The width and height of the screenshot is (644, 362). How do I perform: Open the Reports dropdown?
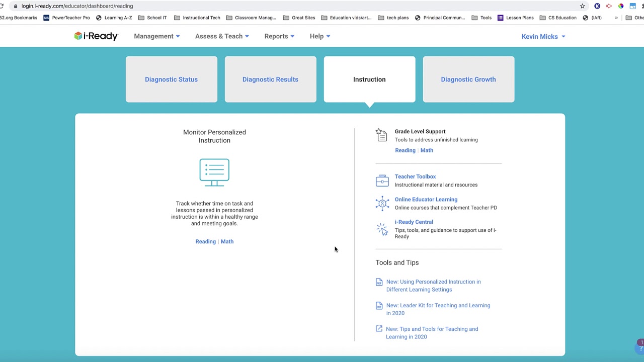(279, 36)
